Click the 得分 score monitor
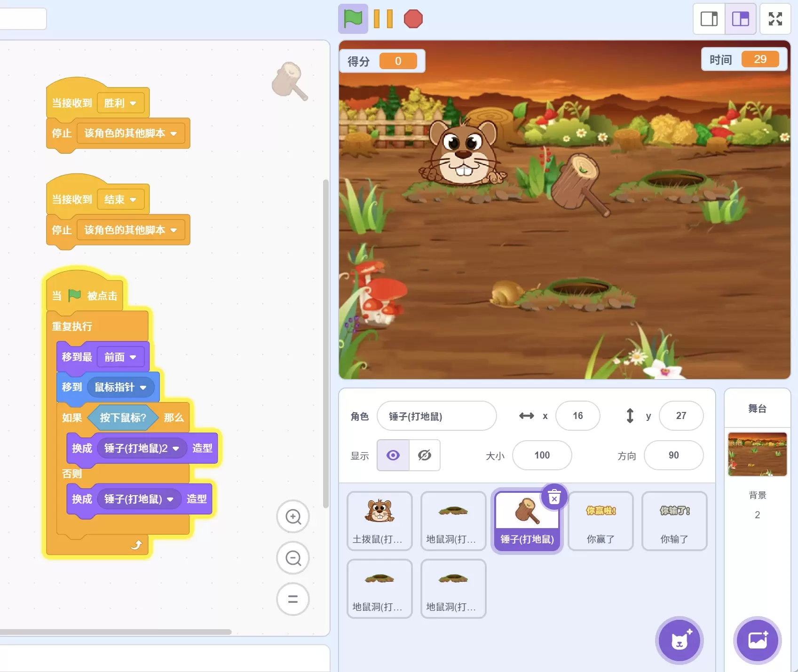This screenshot has height=672, width=798. [x=382, y=61]
